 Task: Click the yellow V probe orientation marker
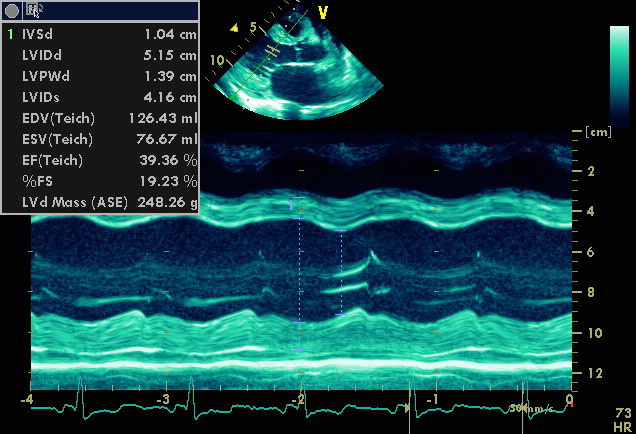[322, 13]
